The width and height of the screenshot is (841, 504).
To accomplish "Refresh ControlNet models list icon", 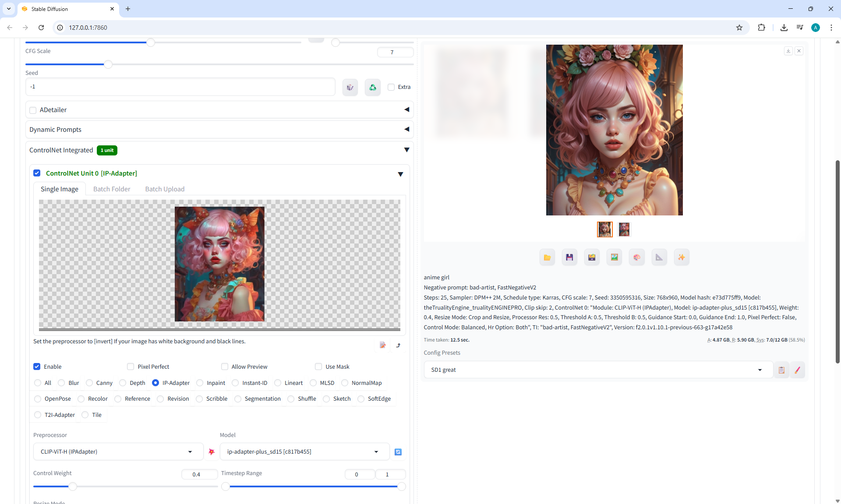I will (398, 452).
